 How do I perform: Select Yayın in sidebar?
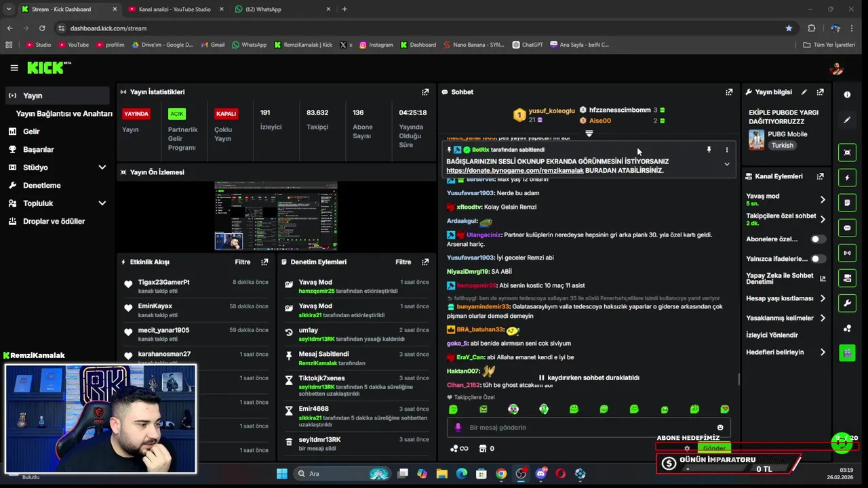[57, 96]
